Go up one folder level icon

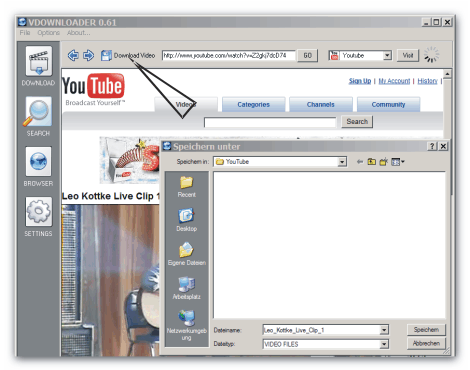[371, 162]
